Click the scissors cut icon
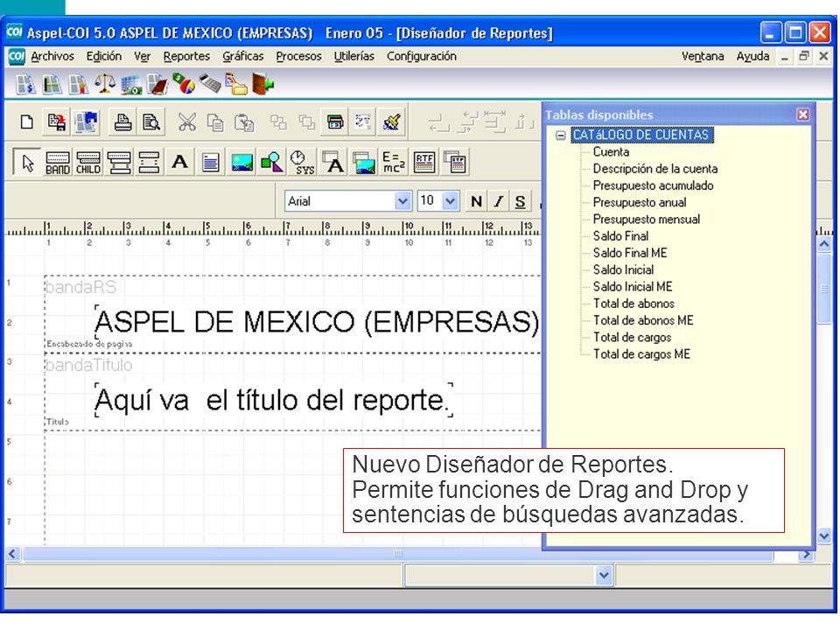Screen dimensions: 840x630 click(x=187, y=122)
